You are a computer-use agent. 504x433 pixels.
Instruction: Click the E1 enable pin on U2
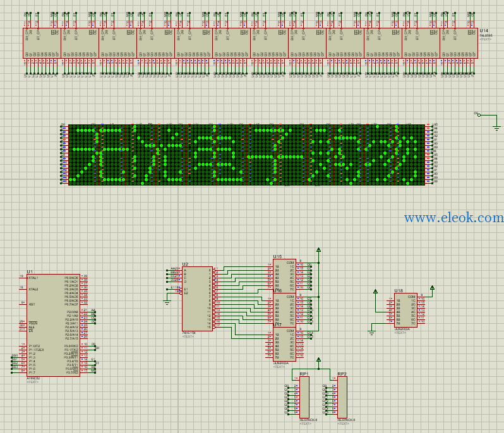coord(186,289)
